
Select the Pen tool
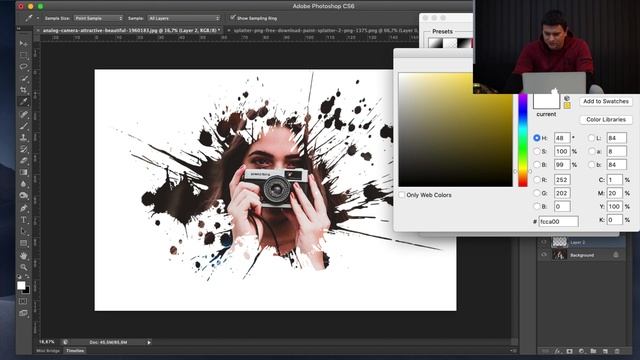coord(23,208)
